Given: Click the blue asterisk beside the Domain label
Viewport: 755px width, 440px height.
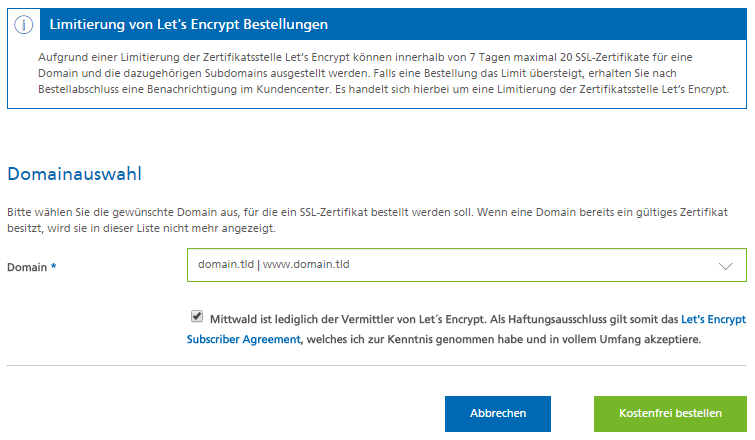Looking at the screenshot, I should tap(53, 266).
